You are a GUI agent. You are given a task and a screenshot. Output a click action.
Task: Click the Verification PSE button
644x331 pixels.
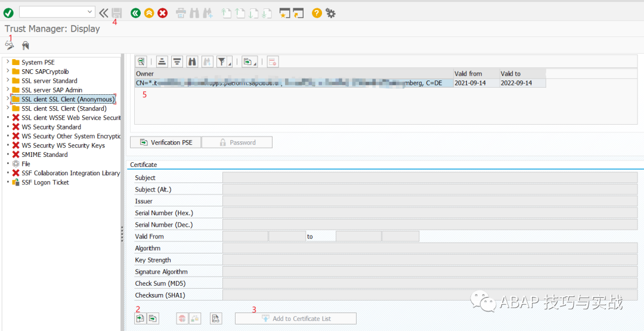[x=165, y=143]
